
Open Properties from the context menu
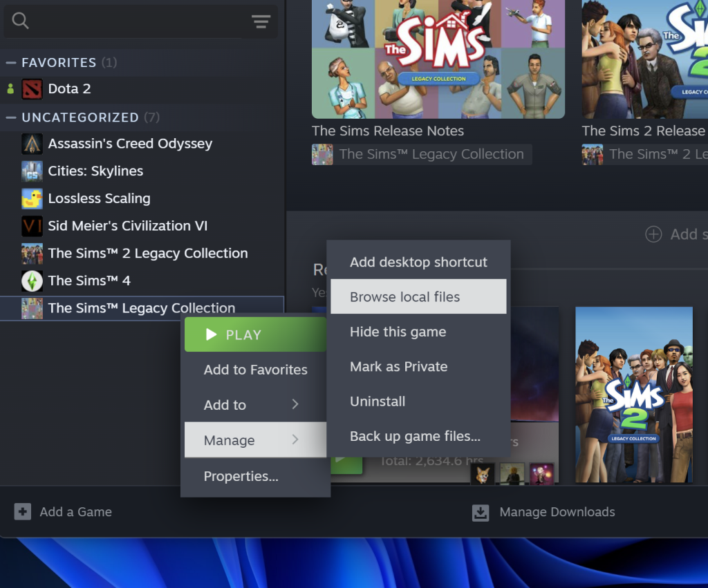(x=256, y=476)
